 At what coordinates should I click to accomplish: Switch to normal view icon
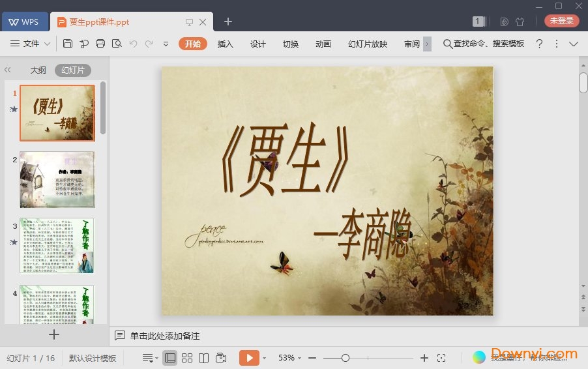click(170, 358)
